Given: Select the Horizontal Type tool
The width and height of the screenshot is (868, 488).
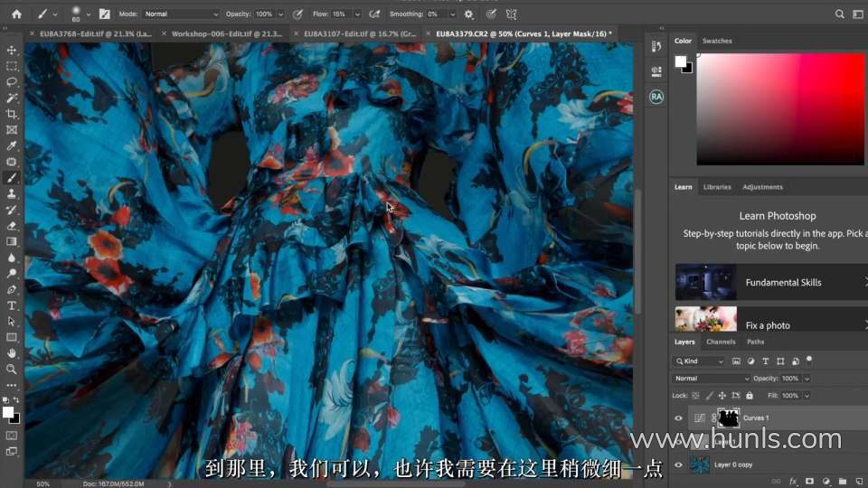Looking at the screenshot, I should click(x=12, y=305).
